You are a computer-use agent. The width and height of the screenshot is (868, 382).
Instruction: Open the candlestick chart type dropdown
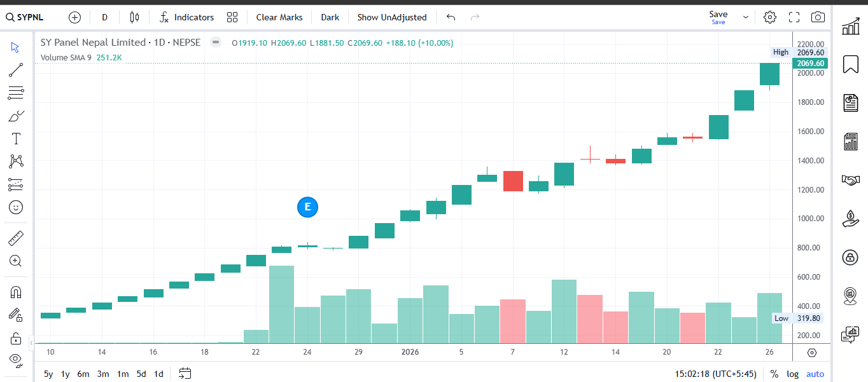coord(134,17)
